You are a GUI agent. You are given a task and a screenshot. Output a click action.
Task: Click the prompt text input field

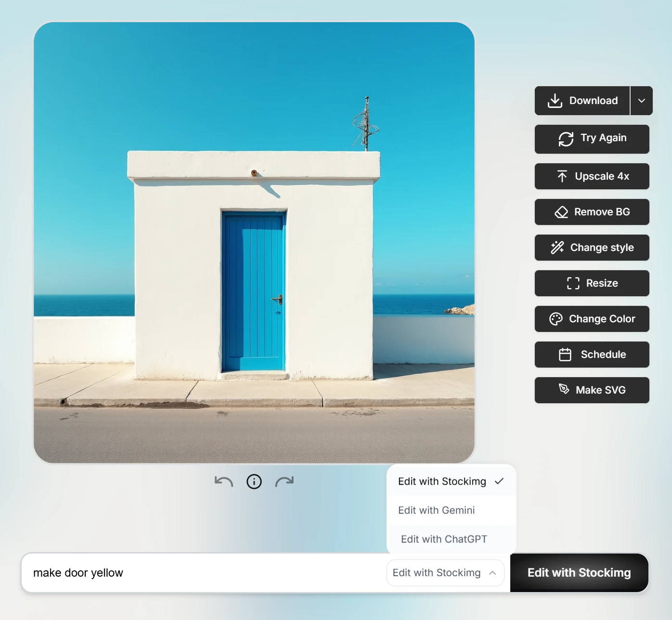coord(202,573)
